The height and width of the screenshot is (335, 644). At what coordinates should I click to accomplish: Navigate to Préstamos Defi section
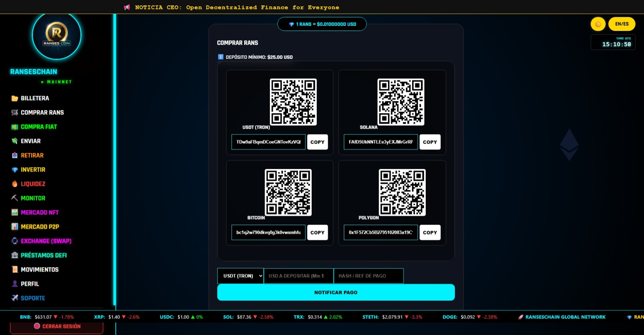tap(43, 255)
